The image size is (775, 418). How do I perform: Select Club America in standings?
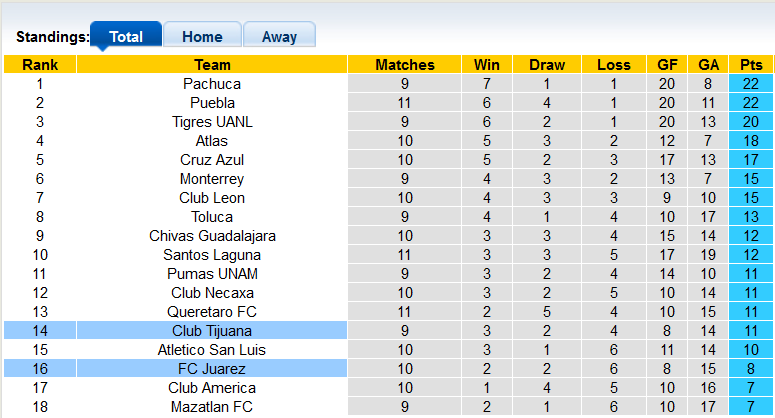212,388
